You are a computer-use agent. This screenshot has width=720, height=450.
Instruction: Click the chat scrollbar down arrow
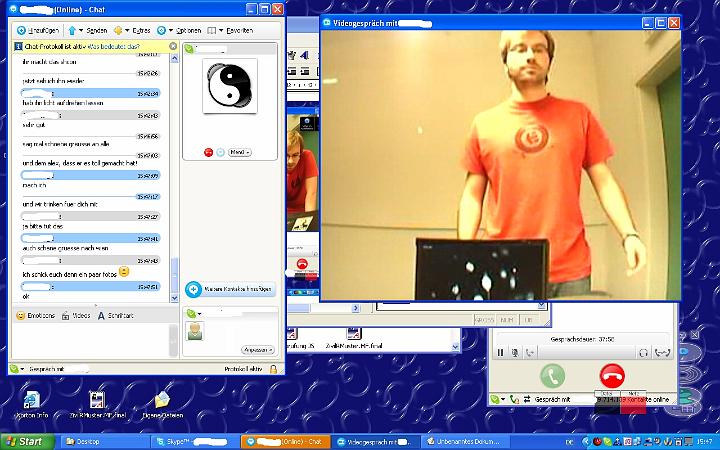coord(174,298)
